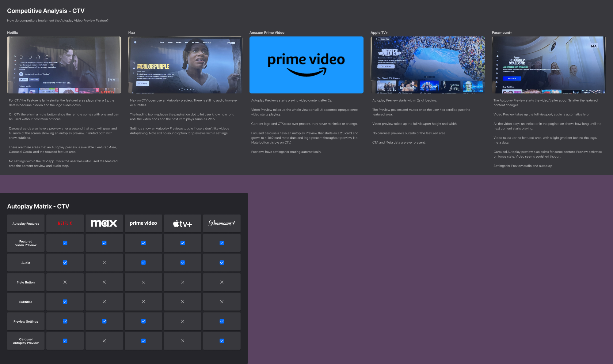The width and height of the screenshot is (613, 364).
Task: Open the blue prime video logo image
Action: 306,65
